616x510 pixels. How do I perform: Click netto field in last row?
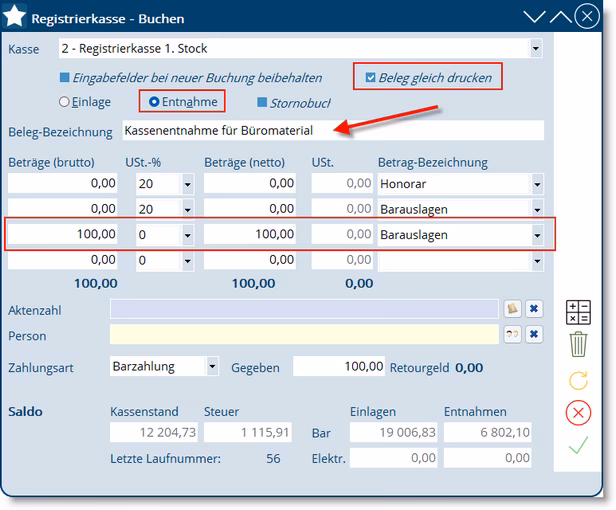tap(249, 260)
